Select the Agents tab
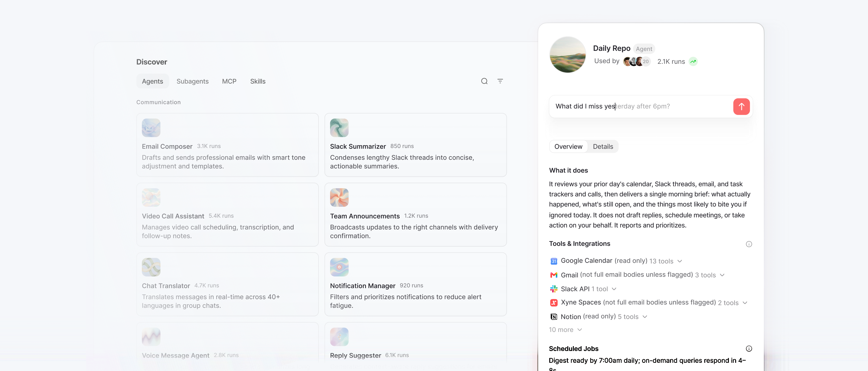Image resolution: width=868 pixels, height=371 pixels. 152,81
